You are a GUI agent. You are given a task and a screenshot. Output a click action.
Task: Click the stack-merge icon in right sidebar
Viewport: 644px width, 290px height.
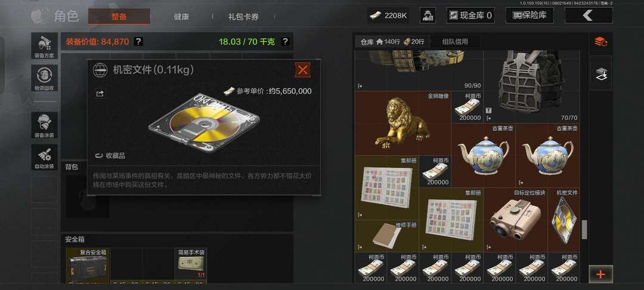click(x=601, y=74)
